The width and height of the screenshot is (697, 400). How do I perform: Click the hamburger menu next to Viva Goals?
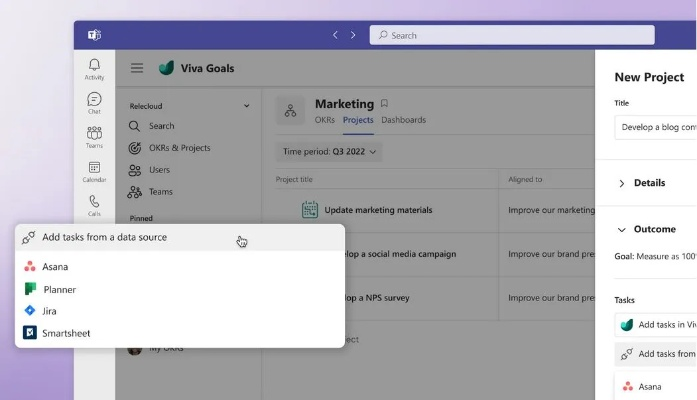(x=137, y=68)
